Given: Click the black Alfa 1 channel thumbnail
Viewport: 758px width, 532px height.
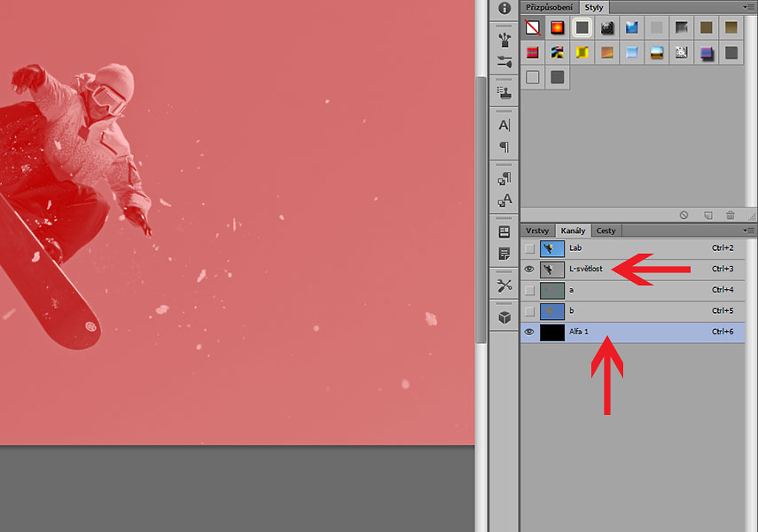Looking at the screenshot, I should coord(552,332).
